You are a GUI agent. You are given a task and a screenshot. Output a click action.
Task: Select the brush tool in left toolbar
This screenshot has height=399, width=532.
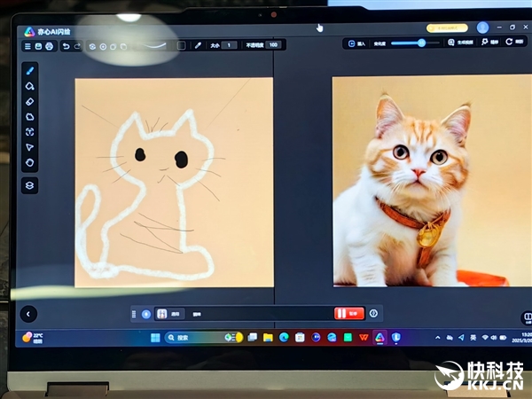pos(29,70)
